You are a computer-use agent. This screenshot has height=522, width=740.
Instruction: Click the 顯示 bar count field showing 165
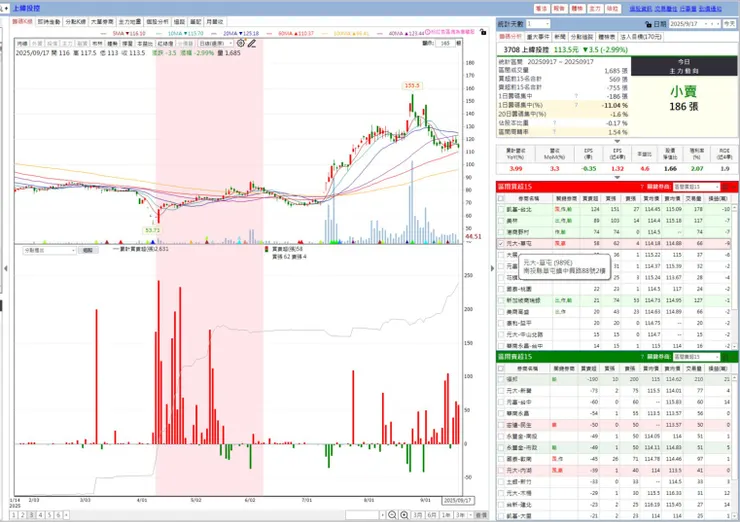445,43
